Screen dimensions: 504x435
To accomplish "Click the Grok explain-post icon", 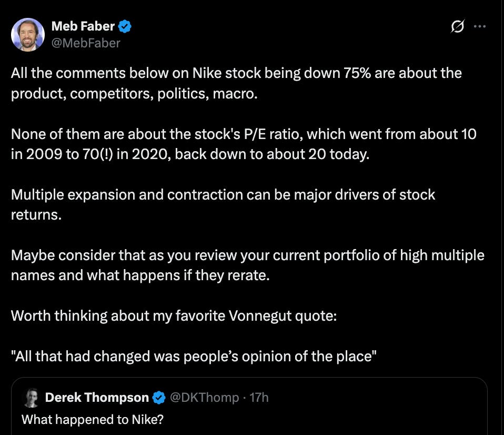I will [457, 26].
